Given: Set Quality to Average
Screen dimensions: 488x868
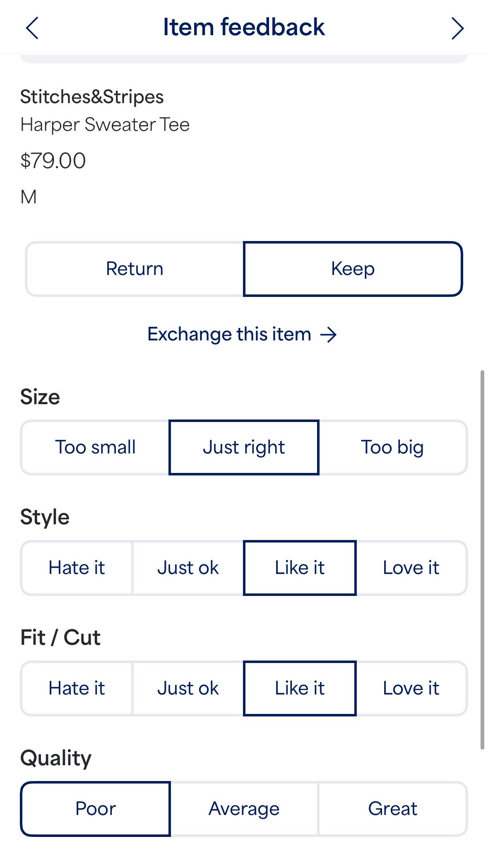Looking at the screenshot, I should [x=244, y=809].
